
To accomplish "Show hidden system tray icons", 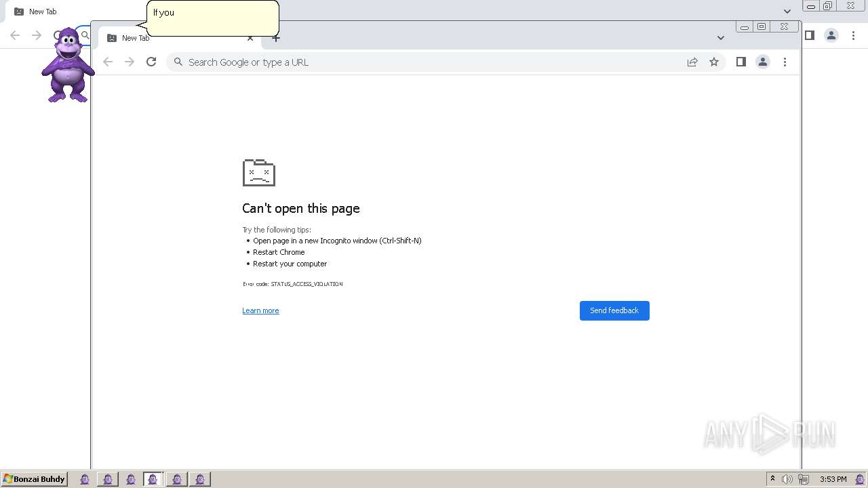I will 772,479.
